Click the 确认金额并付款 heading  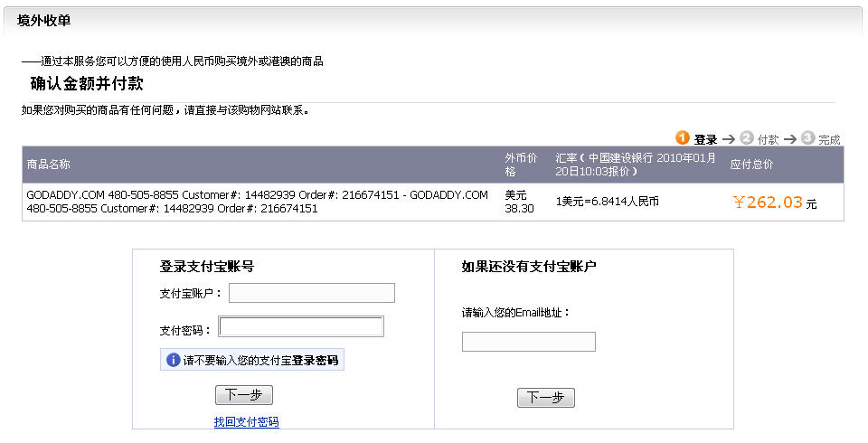click(x=87, y=83)
